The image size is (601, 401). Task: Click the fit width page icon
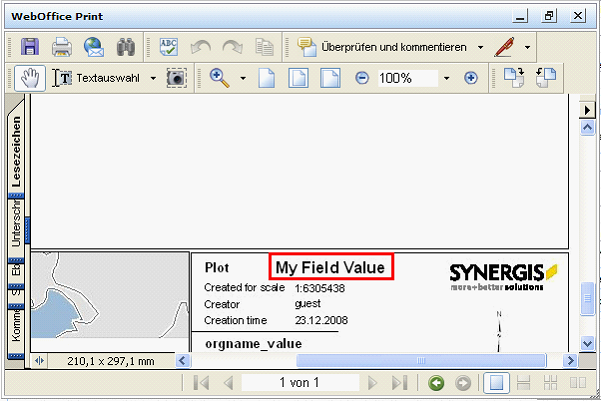330,78
